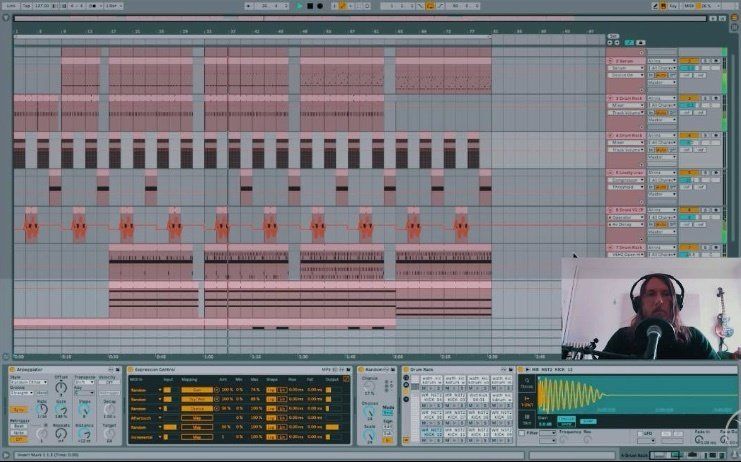Toggle Random device activator
741x462 pixels.
(x=361, y=369)
